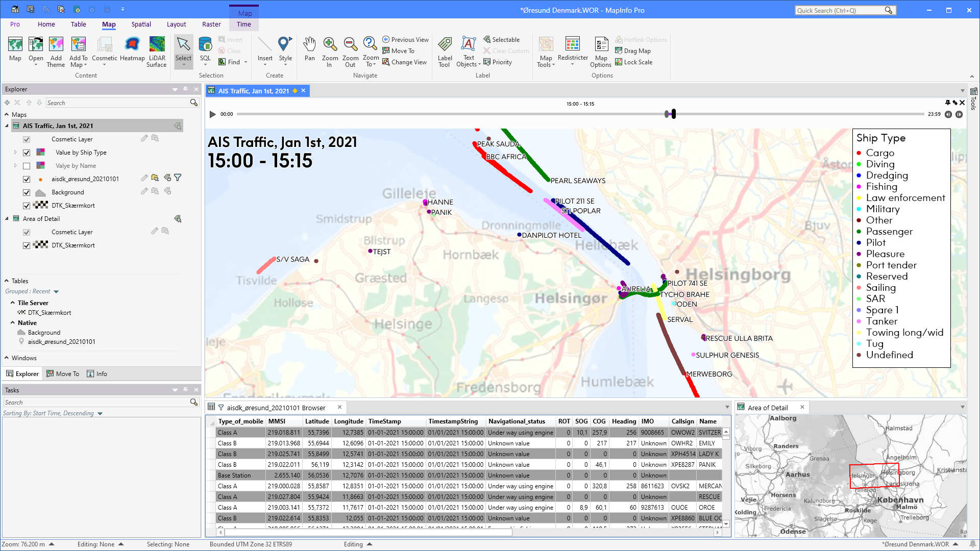
Task: Expand the Value by Ship Type layer
Action: coord(15,152)
